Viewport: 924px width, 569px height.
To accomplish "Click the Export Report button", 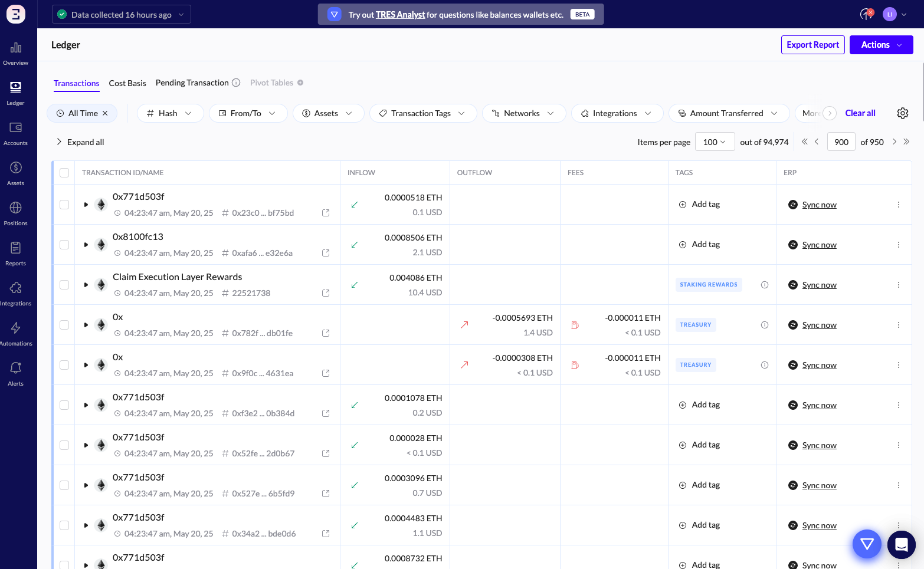I will tap(813, 45).
